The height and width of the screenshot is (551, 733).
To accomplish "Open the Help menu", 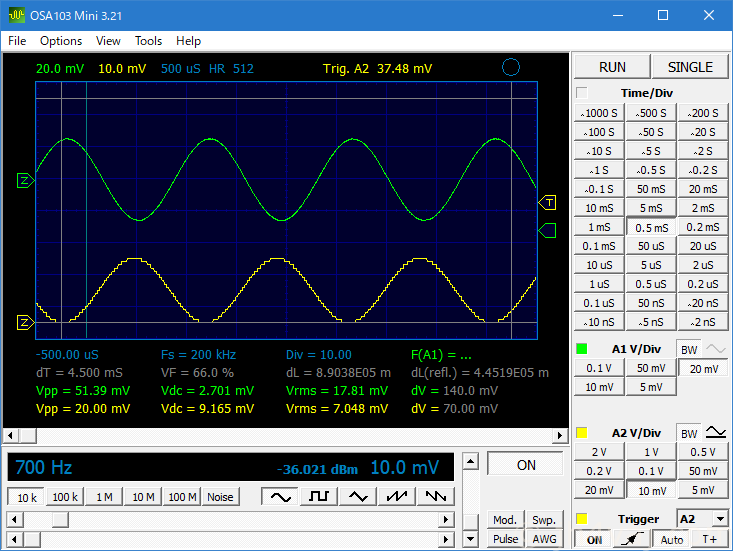I will 188,41.
